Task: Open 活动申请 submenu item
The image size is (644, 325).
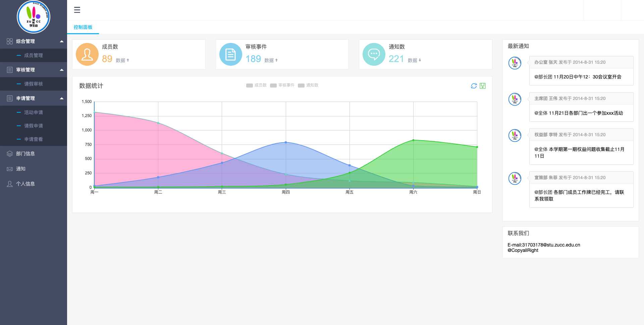Action: (34, 112)
